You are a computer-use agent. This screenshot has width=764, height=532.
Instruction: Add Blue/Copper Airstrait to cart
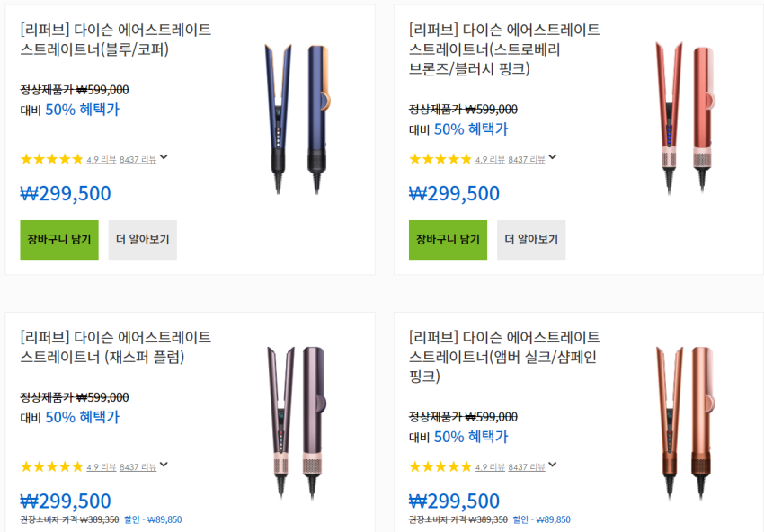pos(59,240)
